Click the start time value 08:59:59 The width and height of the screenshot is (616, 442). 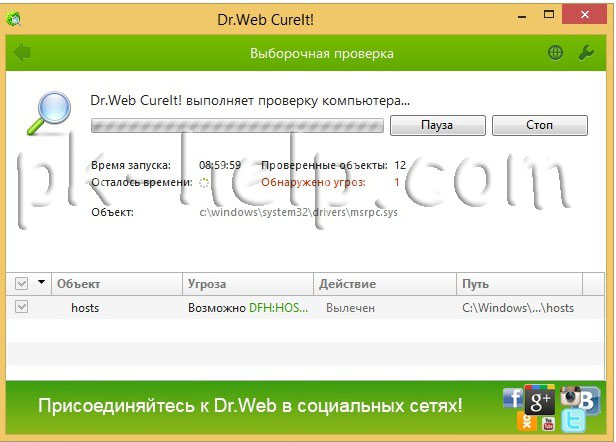point(220,165)
